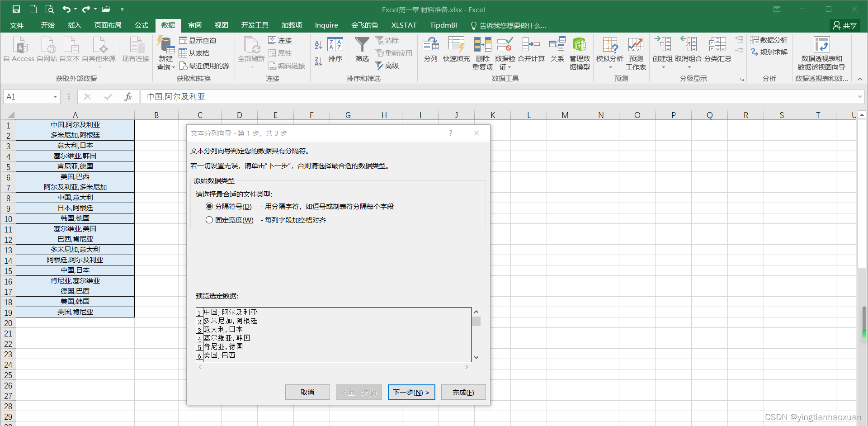Click the 告诉我您想要做什么 search field
The height and width of the screenshot is (426, 868).
point(509,25)
